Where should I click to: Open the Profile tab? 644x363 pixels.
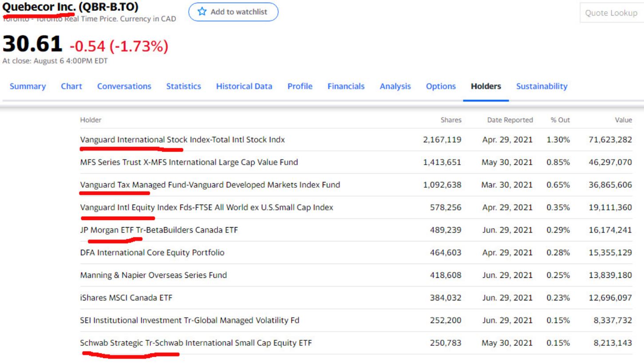pyautogui.click(x=300, y=87)
